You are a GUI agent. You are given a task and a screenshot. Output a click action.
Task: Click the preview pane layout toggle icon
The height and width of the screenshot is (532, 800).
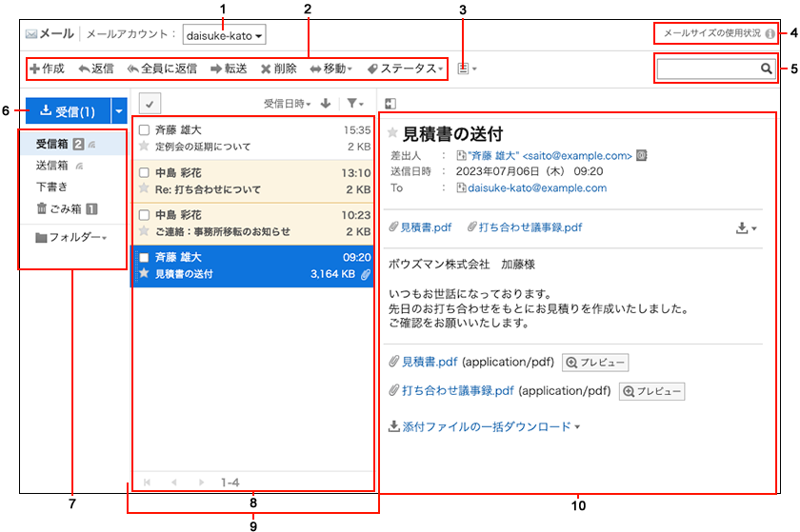390,104
